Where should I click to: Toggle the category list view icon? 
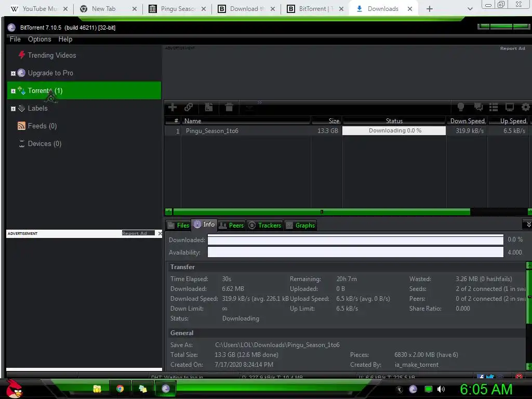[x=494, y=107]
